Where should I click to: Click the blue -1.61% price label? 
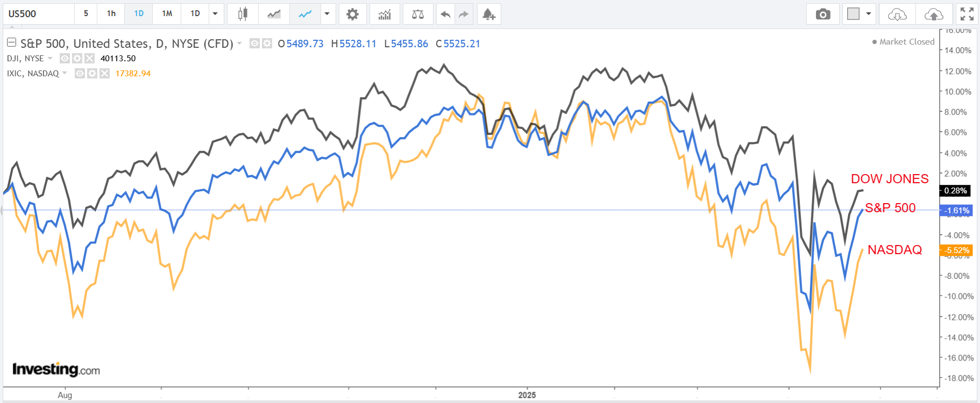point(955,211)
